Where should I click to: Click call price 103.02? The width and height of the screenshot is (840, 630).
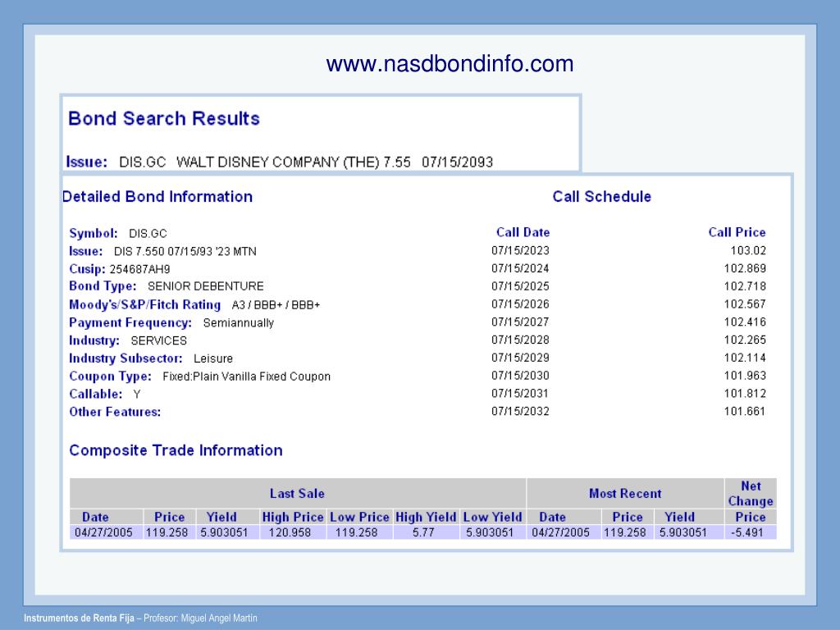(748, 250)
